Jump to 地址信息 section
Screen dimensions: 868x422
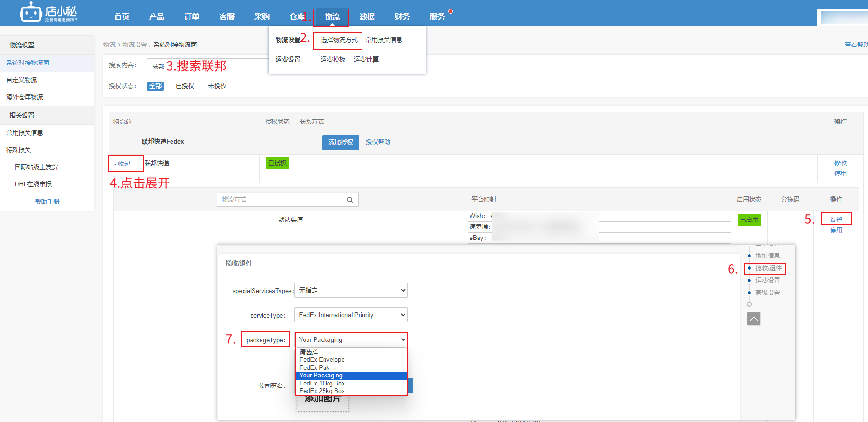768,256
